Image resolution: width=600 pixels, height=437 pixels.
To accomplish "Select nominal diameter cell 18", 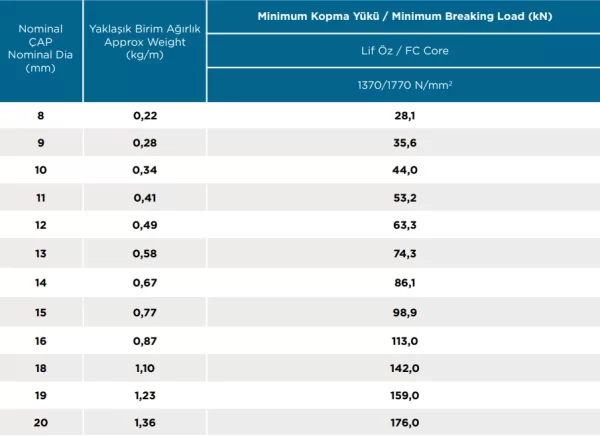I will pos(41,368).
